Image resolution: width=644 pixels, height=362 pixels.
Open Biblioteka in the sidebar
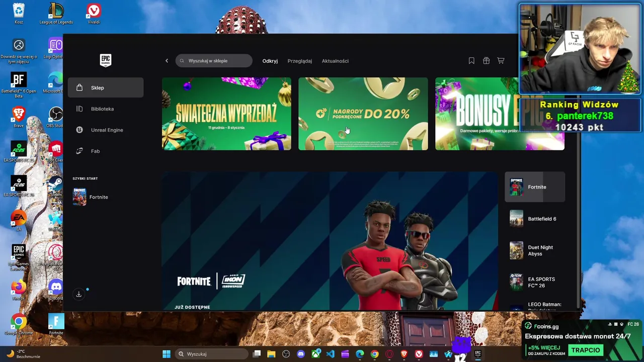pyautogui.click(x=106, y=109)
